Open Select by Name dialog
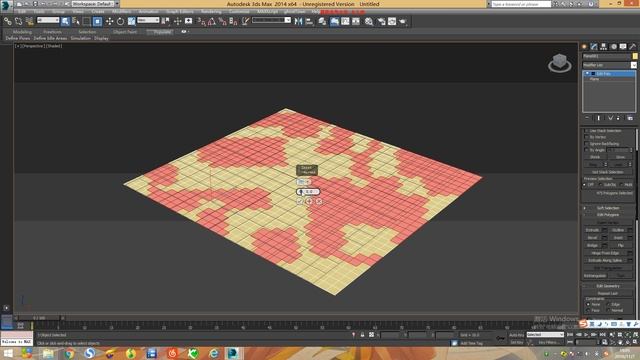 76,21
